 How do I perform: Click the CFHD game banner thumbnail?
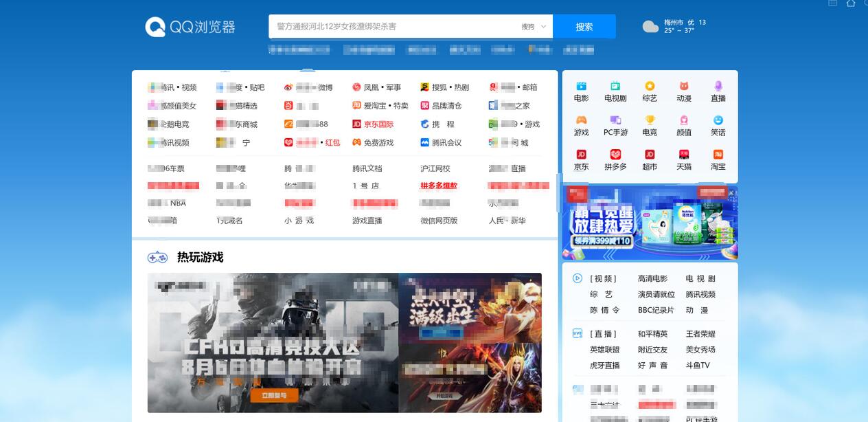[x=273, y=342]
